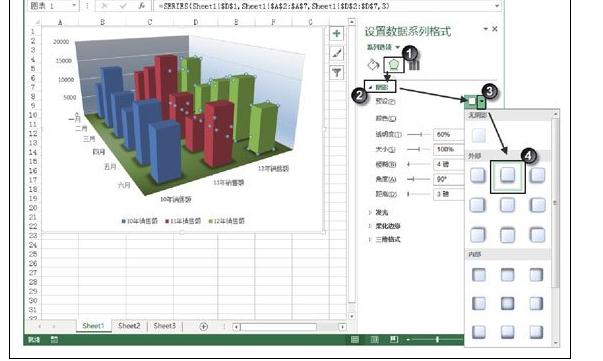Click the shadow distance slider
The height and width of the screenshot is (361, 603).
point(418,194)
